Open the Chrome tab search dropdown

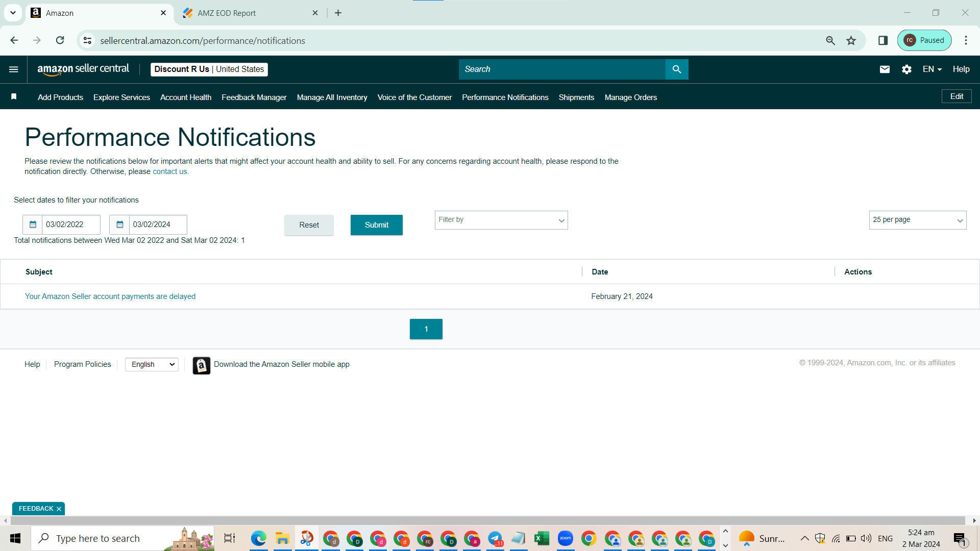(x=13, y=13)
